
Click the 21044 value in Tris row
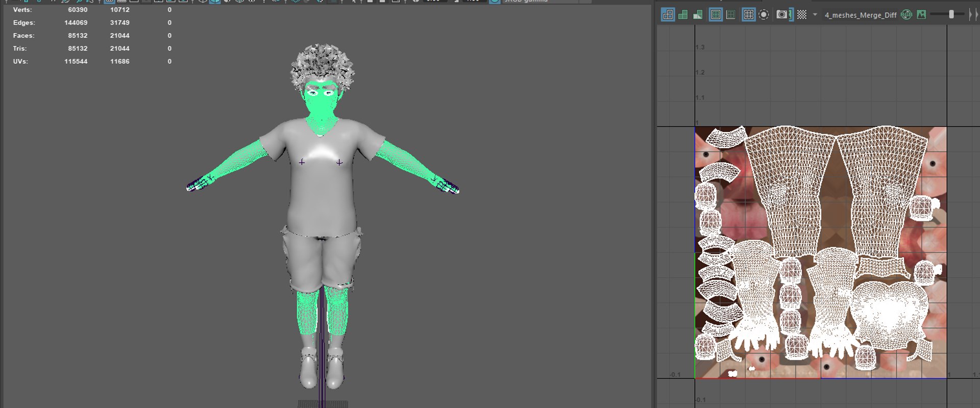pyautogui.click(x=120, y=48)
